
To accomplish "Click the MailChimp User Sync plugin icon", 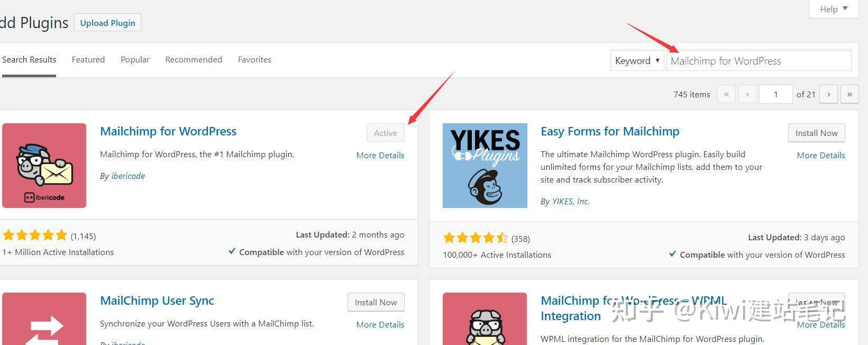I will (x=44, y=319).
